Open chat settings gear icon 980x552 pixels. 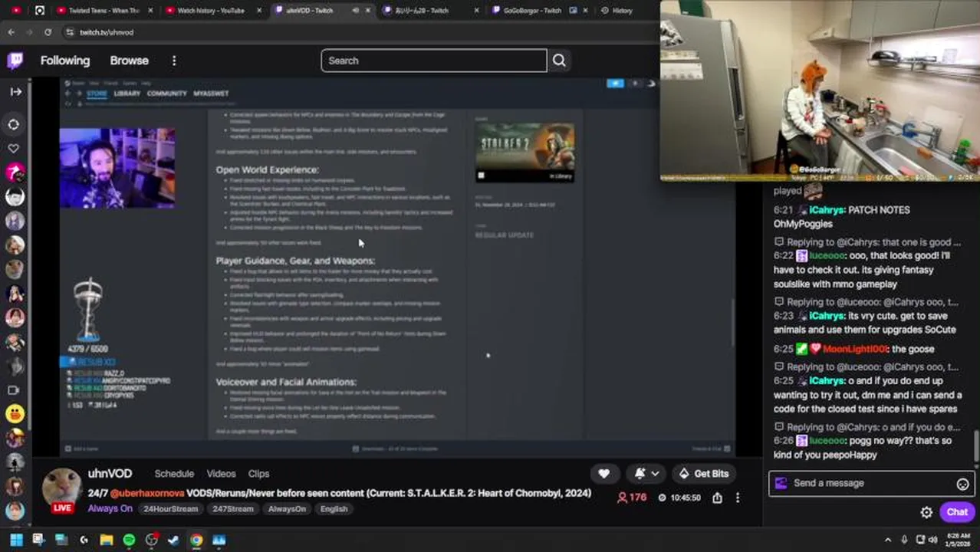(x=926, y=512)
